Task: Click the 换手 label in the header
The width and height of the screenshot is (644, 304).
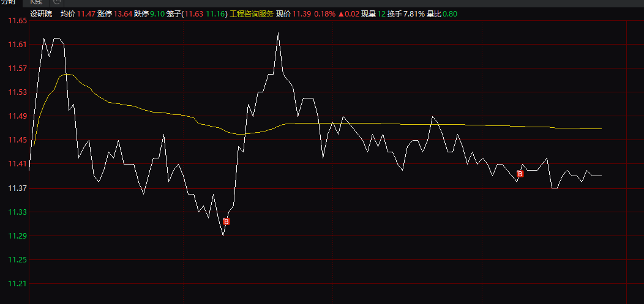Action: [x=395, y=14]
